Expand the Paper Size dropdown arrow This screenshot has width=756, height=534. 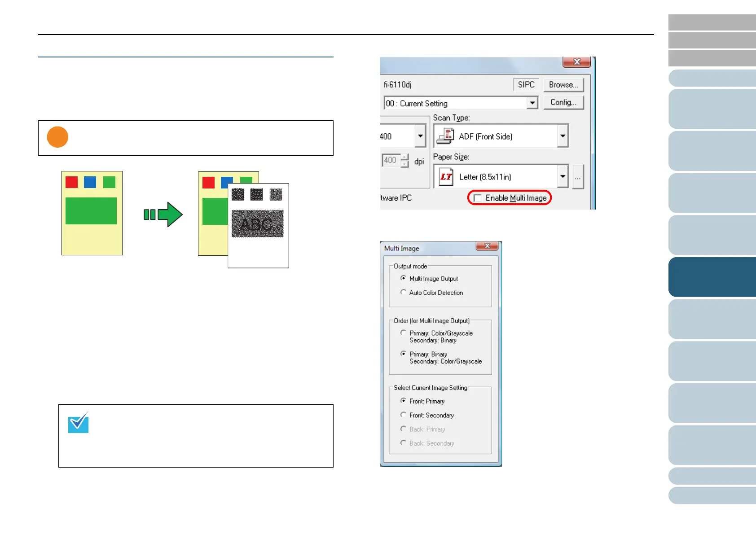coord(563,176)
